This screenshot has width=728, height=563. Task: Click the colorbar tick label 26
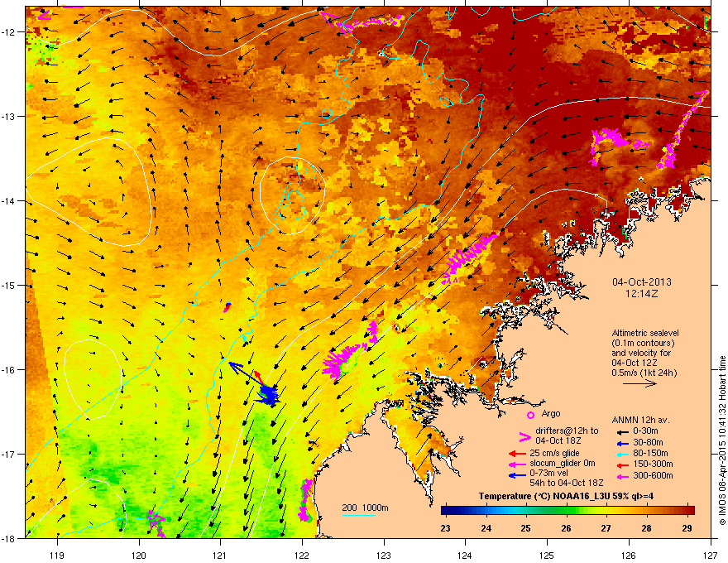tap(566, 528)
